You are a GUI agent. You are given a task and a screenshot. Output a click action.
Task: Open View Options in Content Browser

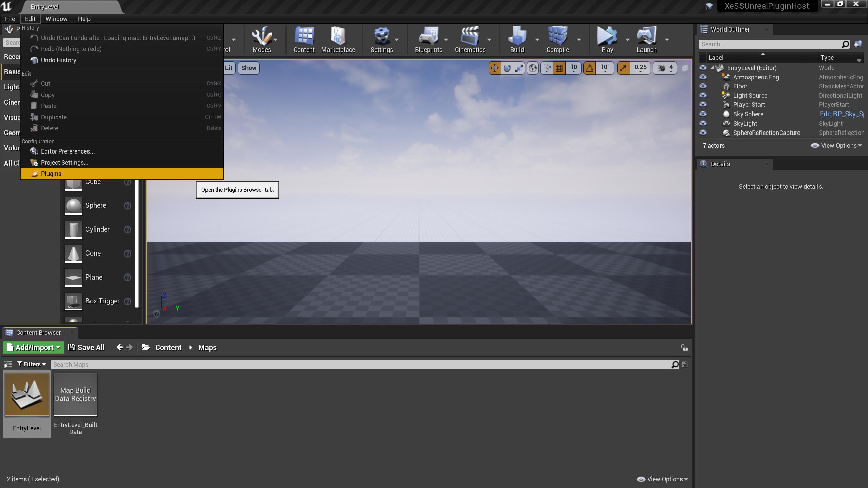tap(662, 479)
